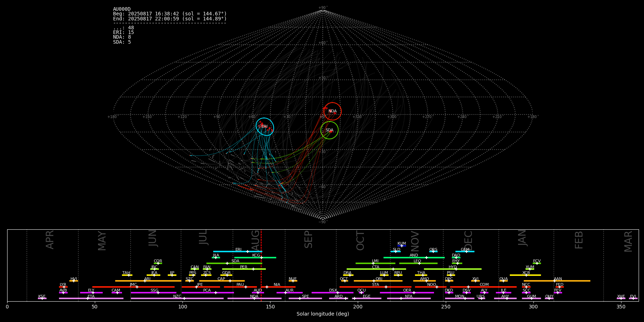This screenshot has width=644, height=322.
Task: Click the yellow XCB shower bar
Action: (525, 275)
